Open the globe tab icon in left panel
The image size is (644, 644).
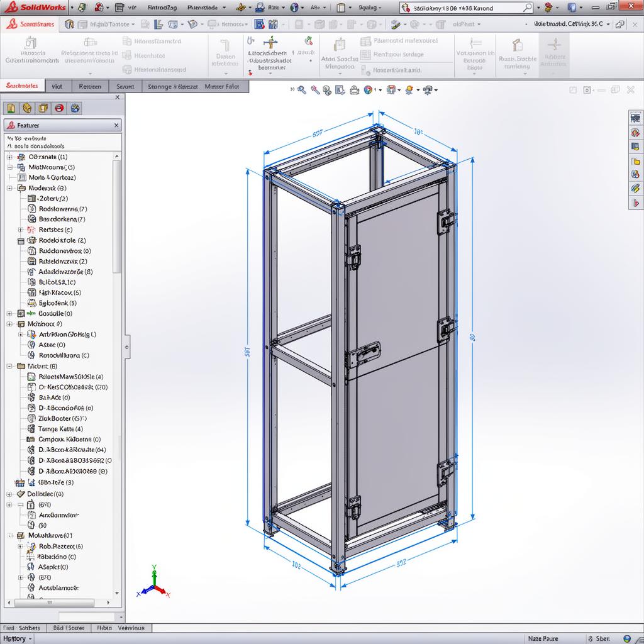[75, 108]
